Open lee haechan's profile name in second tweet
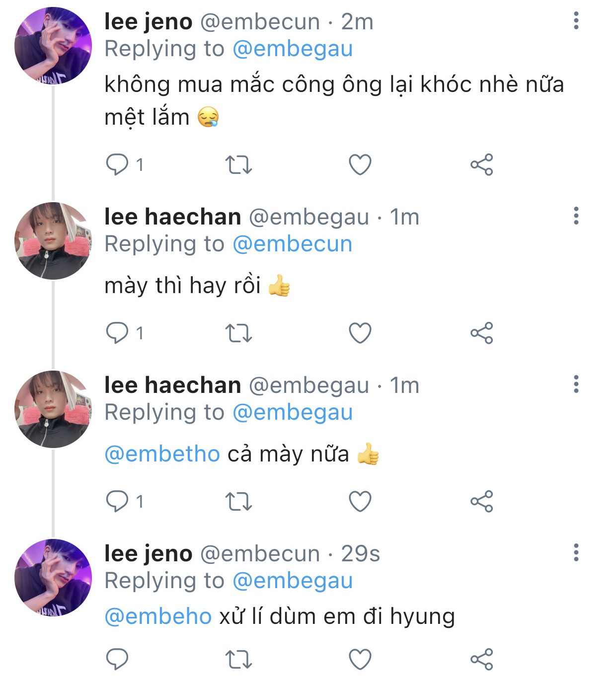The width and height of the screenshot is (616, 683). [x=172, y=217]
